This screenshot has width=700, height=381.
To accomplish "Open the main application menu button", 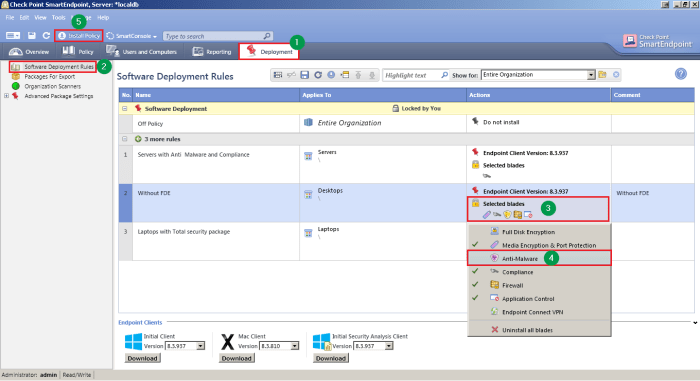I will 12,35.
